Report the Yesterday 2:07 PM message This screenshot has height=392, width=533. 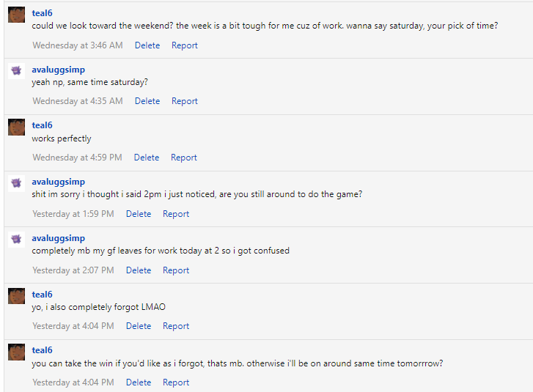pos(176,270)
